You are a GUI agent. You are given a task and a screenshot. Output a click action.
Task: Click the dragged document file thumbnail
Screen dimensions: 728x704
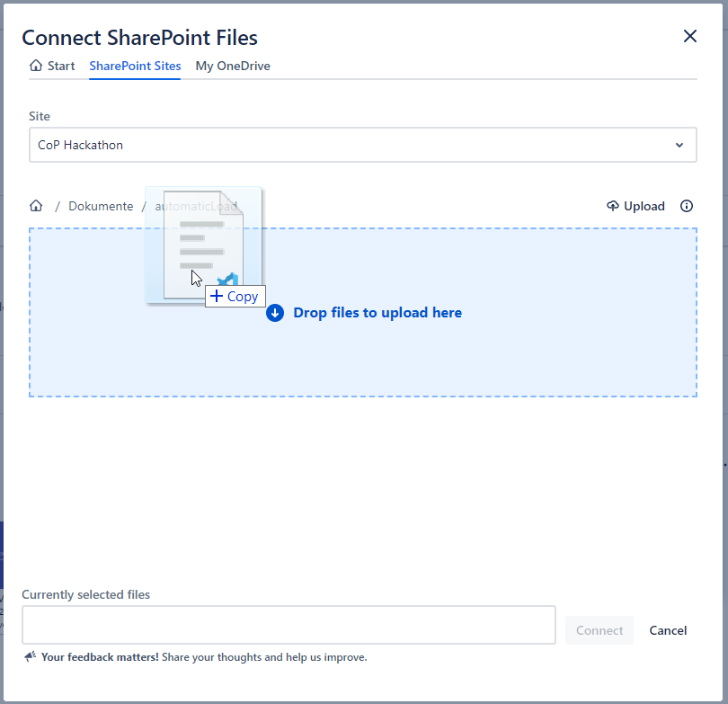(x=205, y=243)
